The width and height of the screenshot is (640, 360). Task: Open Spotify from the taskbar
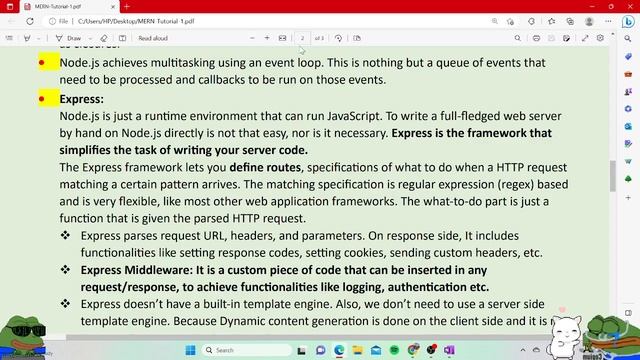(394, 350)
